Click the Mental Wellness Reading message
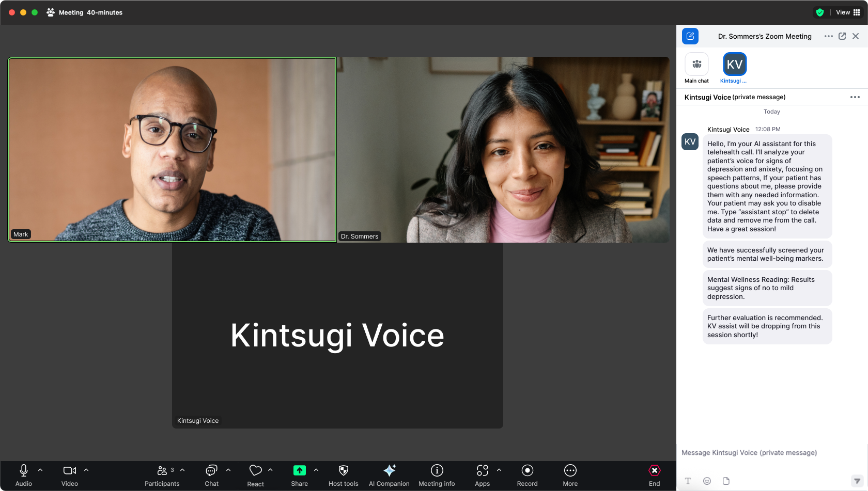The image size is (868, 491). pyautogui.click(x=767, y=288)
